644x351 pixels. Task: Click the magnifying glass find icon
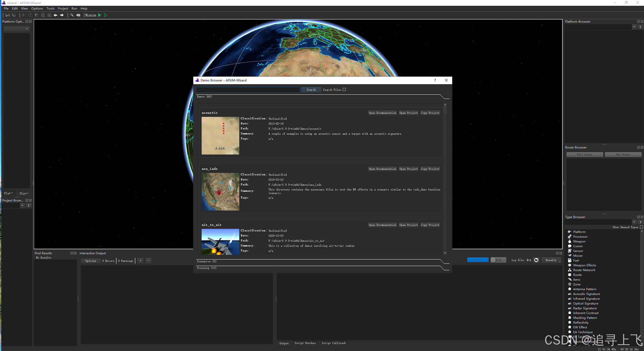tap(72, 15)
